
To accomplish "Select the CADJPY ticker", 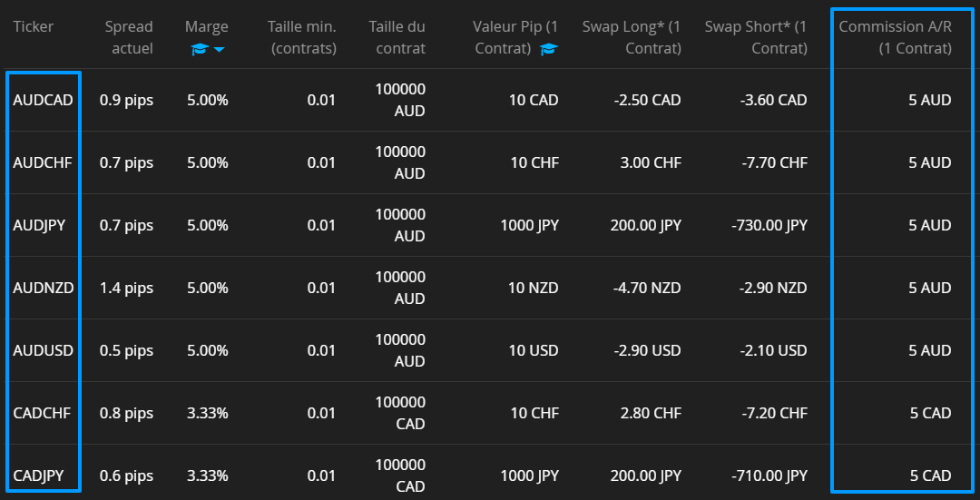I will tap(38, 475).
